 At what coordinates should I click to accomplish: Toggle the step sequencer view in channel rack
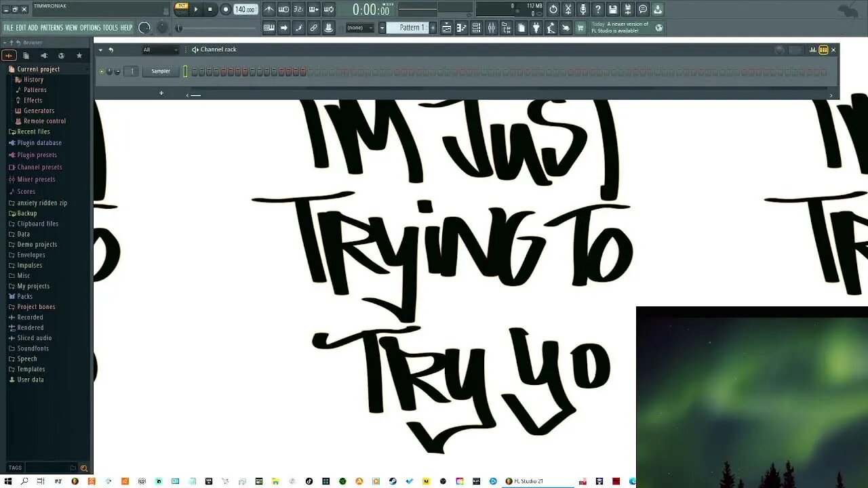coord(823,49)
